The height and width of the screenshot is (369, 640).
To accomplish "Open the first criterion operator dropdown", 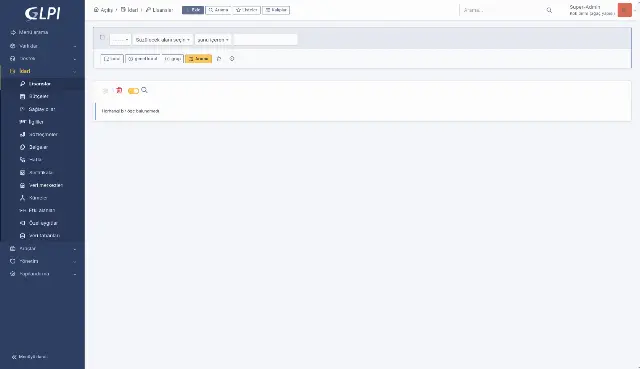I will pyautogui.click(x=120, y=40).
